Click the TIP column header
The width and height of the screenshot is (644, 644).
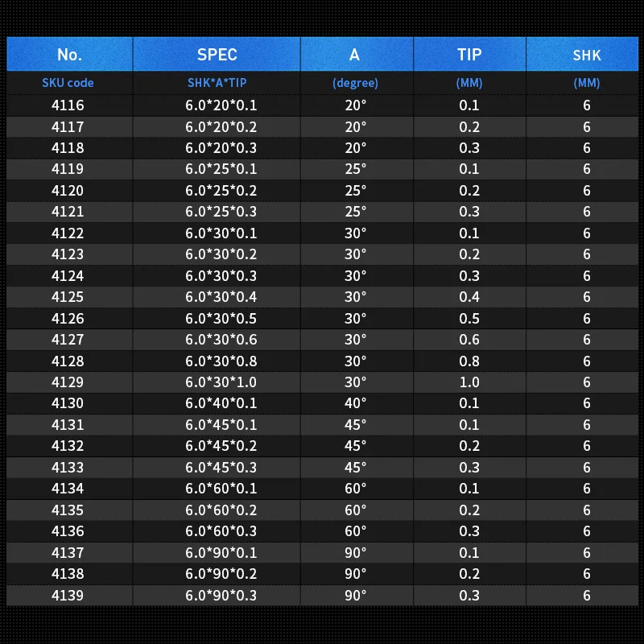(x=469, y=55)
